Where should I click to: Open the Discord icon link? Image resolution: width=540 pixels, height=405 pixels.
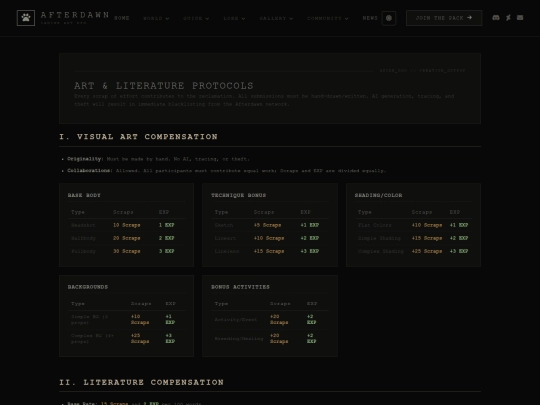(x=496, y=18)
